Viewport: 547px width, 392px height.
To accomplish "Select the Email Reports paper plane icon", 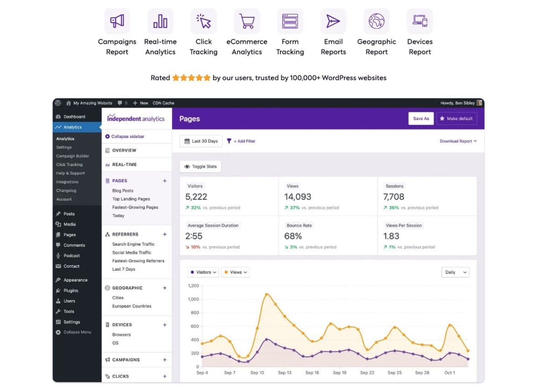I will [x=333, y=21].
